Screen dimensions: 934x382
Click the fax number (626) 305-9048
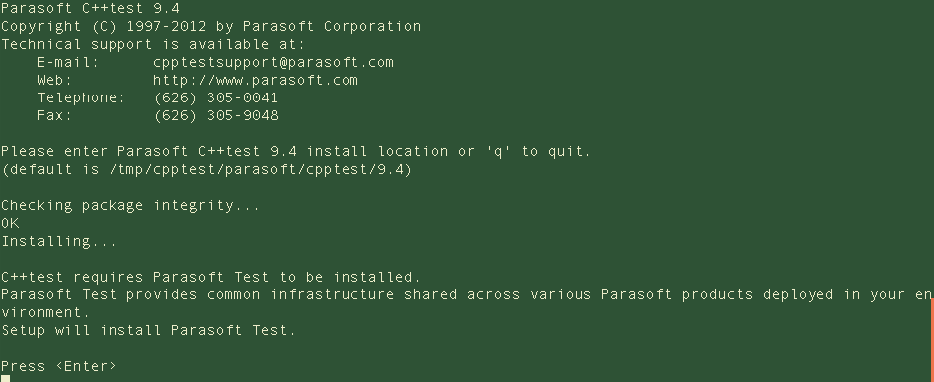[x=216, y=116]
